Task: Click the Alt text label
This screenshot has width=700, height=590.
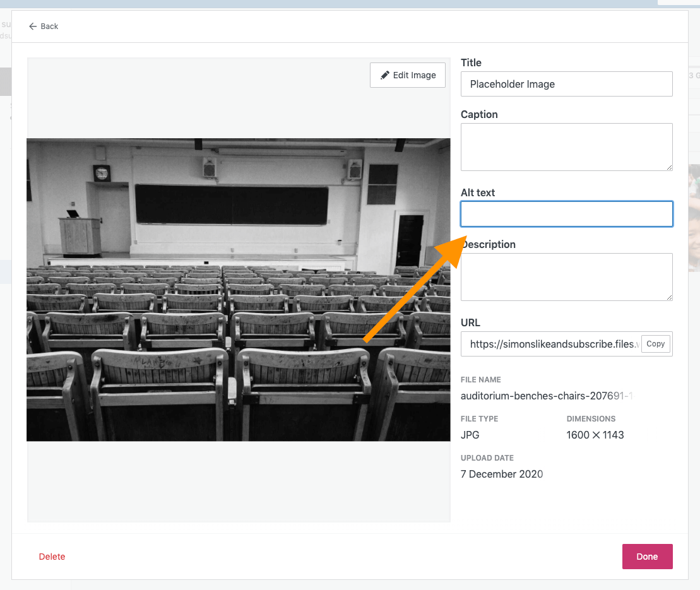Action: (478, 192)
